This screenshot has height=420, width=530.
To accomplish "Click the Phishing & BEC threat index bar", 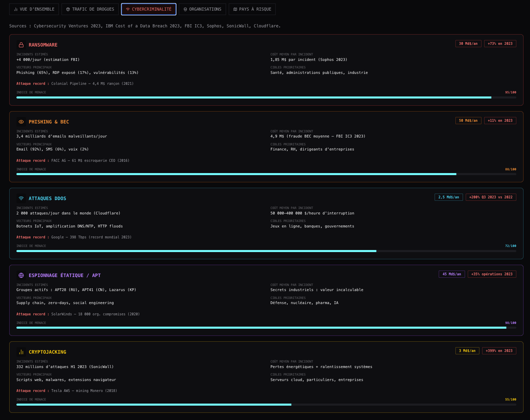I will click(x=266, y=174).
